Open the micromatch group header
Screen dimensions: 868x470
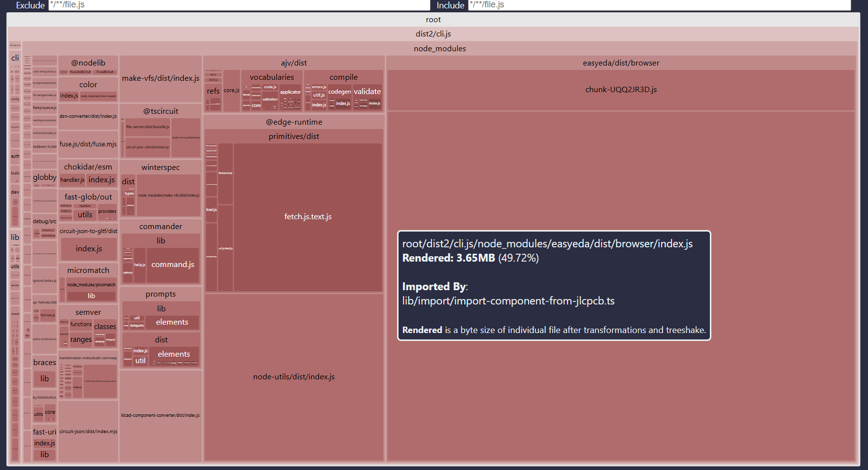click(x=88, y=270)
